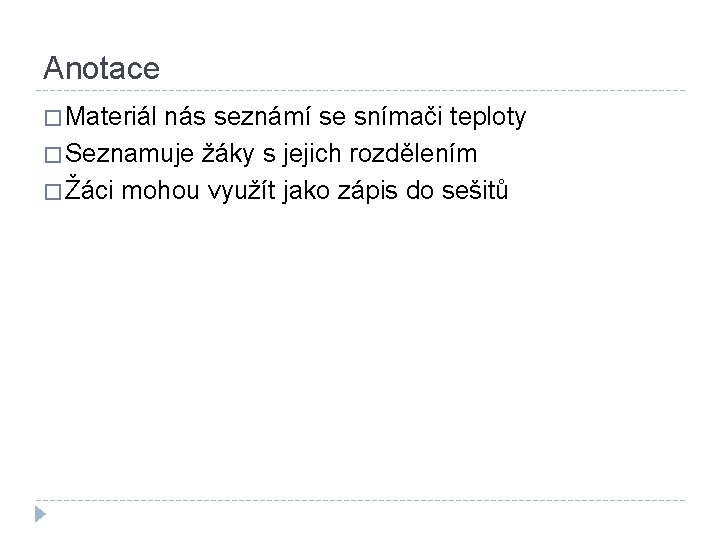
Task: Click the word "rozdělením" in second line
Action: coord(419,155)
